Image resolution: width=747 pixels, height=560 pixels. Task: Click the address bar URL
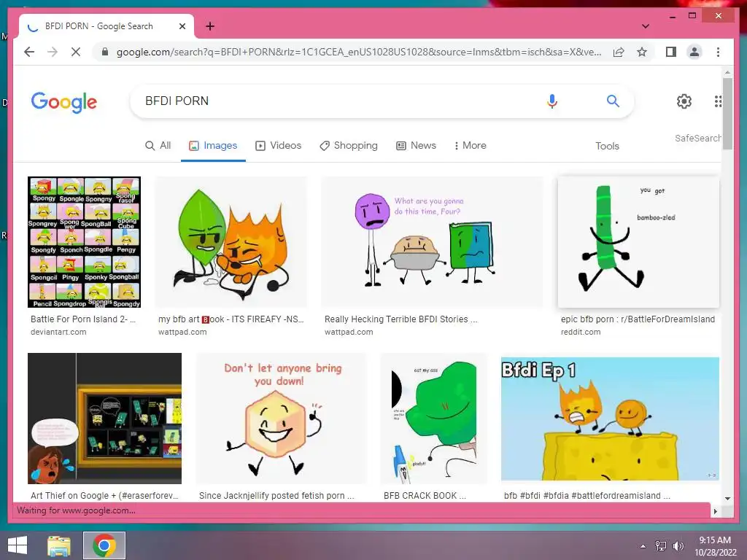358,52
